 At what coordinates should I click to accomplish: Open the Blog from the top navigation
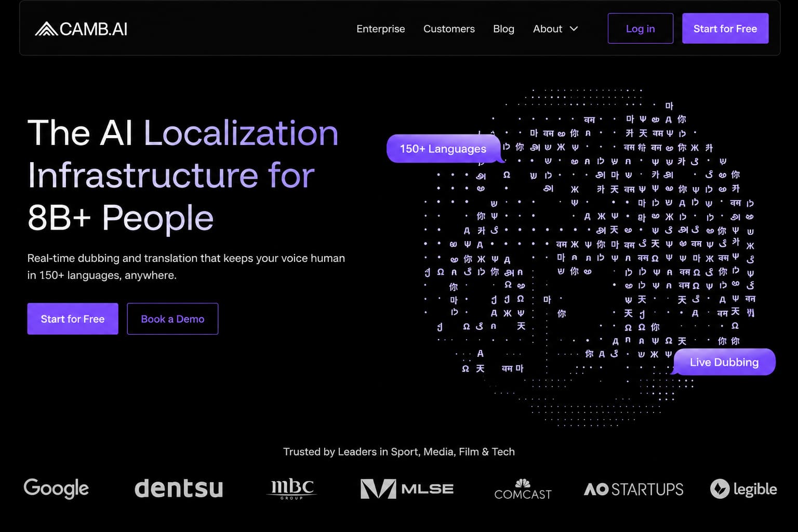pos(503,29)
